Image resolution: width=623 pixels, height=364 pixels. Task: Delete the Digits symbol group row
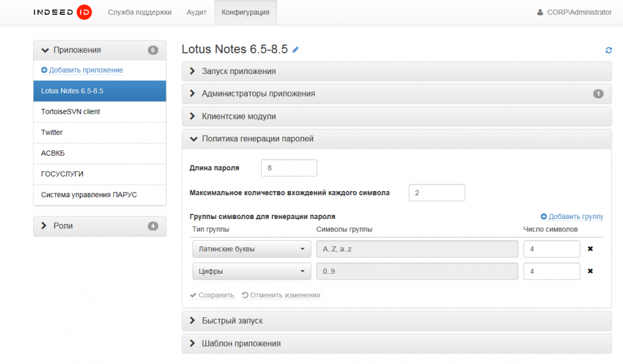pyautogui.click(x=590, y=271)
